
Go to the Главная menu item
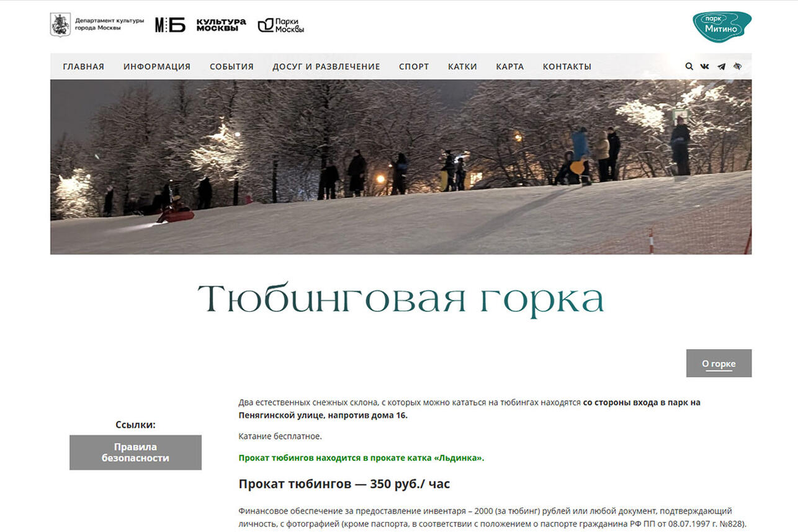click(83, 66)
